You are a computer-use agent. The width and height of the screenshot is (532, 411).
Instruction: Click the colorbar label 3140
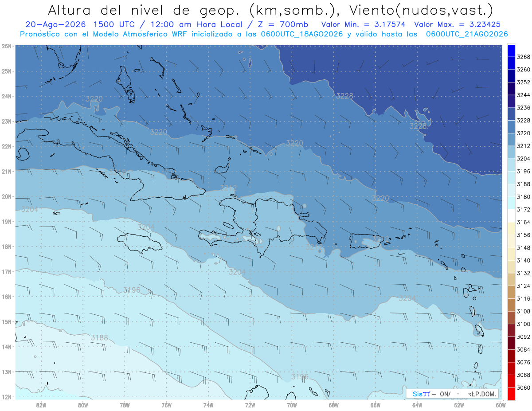pyautogui.click(x=524, y=260)
